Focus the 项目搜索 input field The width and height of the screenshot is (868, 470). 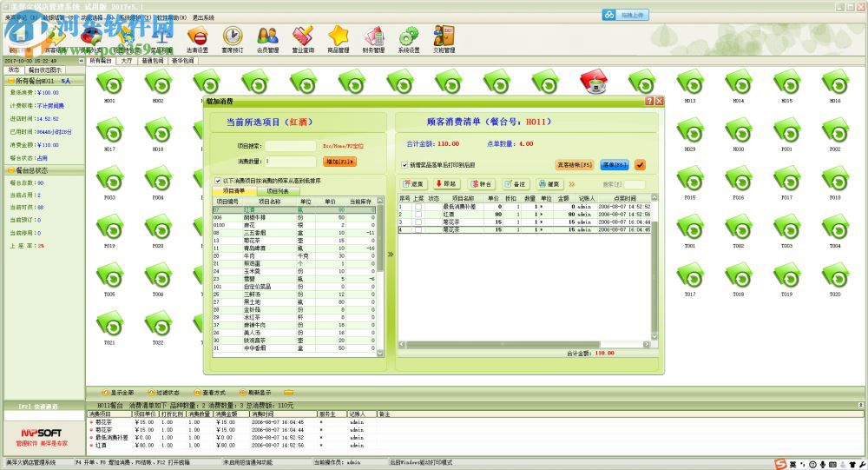click(x=291, y=146)
